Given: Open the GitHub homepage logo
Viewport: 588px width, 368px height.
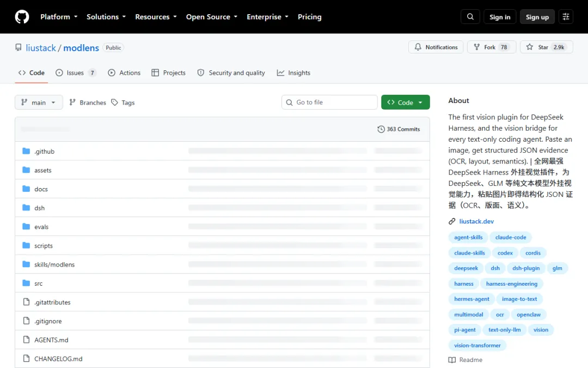Looking at the screenshot, I should [x=22, y=17].
